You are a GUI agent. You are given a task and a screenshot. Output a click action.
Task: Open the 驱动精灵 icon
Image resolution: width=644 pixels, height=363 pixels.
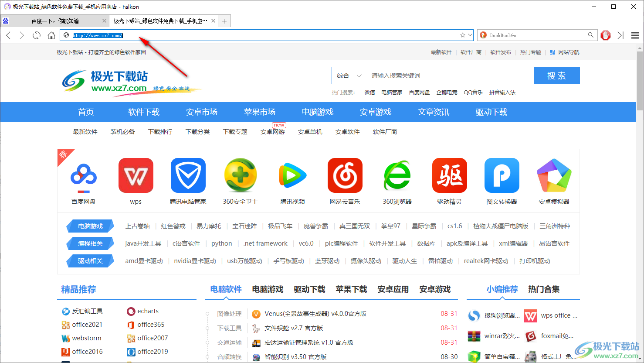450,175
